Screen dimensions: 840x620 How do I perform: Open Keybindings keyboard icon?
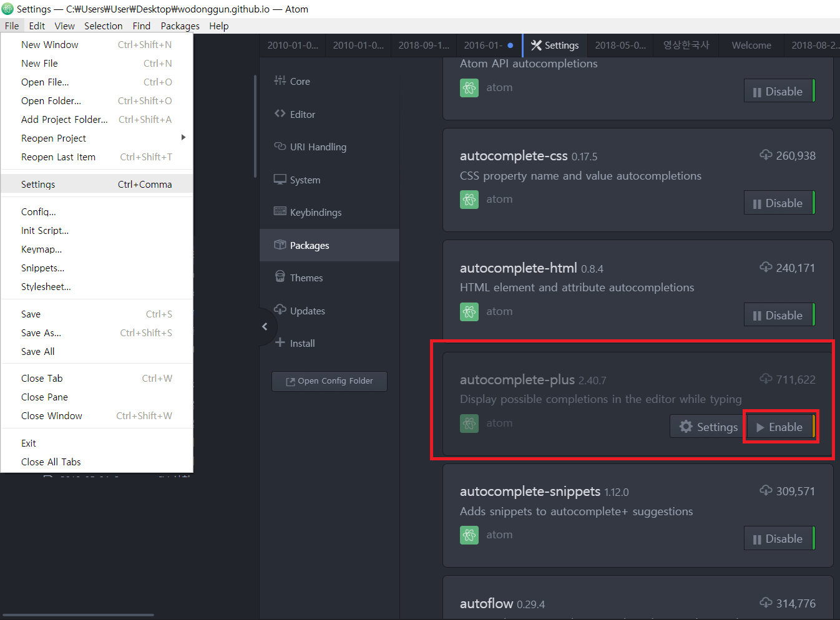pyautogui.click(x=280, y=211)
